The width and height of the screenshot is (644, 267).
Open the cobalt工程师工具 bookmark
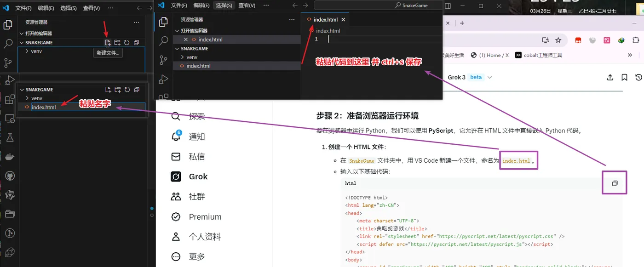click(539, 55)
